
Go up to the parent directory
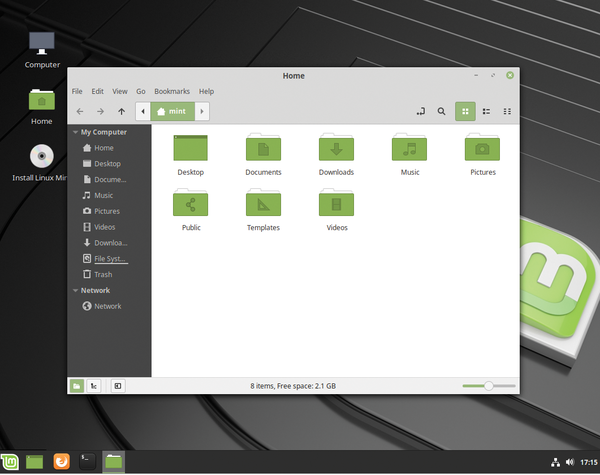pos(122,111)
